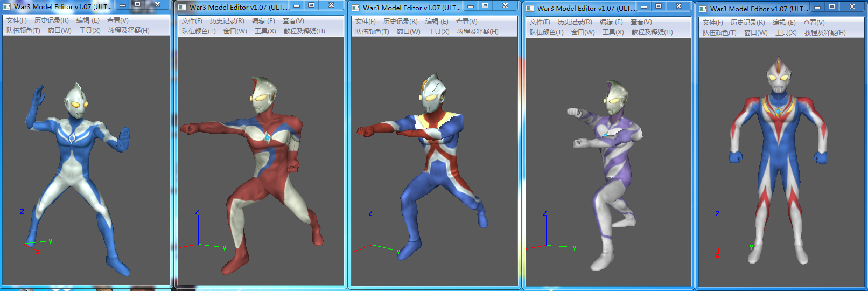Open 历史记录(R) menu in the red-and-blue punching model window
Image resolution: width=868 pixels, height=291 pixels.
[x=400, y=22]
